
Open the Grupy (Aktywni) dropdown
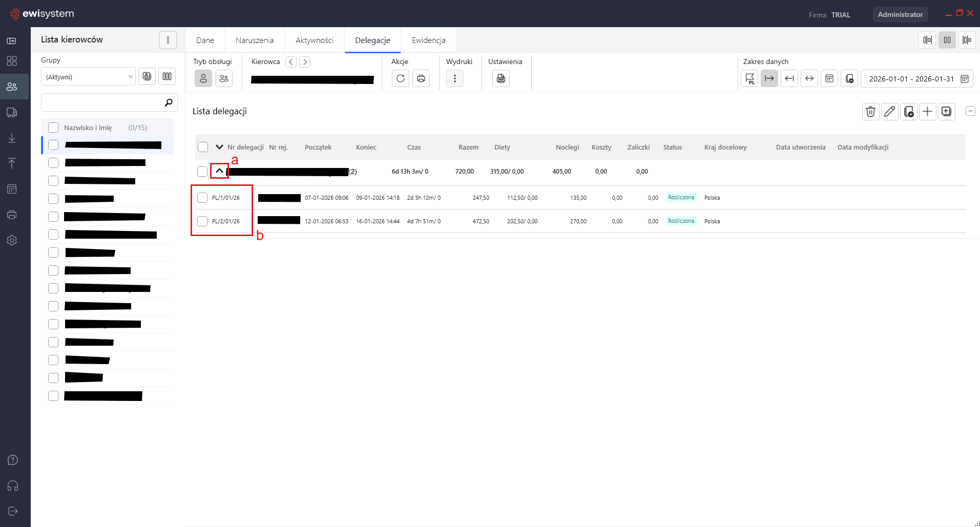tap(88, 77)
